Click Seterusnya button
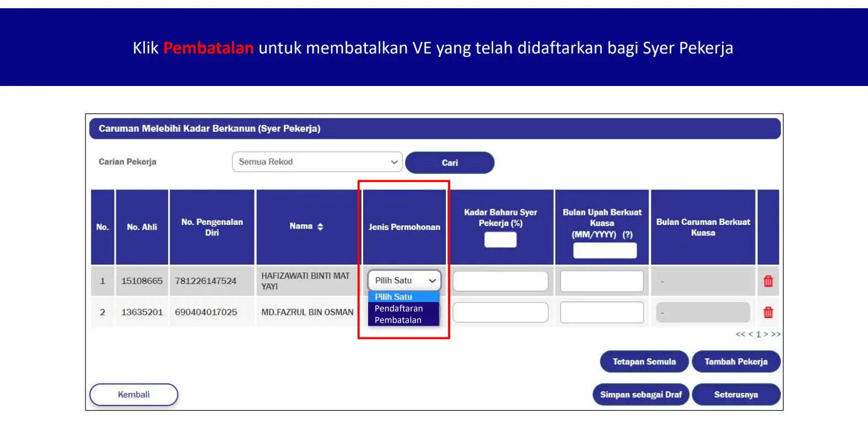868x431 pixels. pos(736,395)
